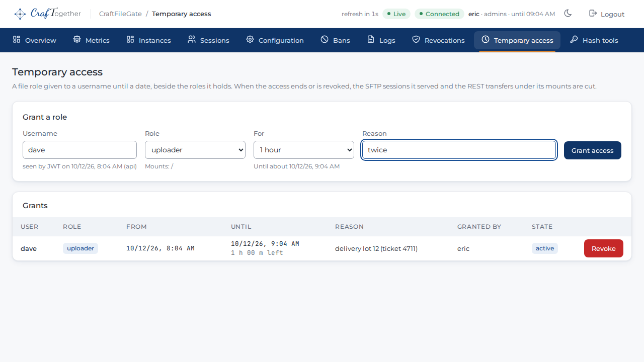The height and width of the screenshot is (362, 644).
Task: Open Logs via its document icon
Action: tap(371, 40)
